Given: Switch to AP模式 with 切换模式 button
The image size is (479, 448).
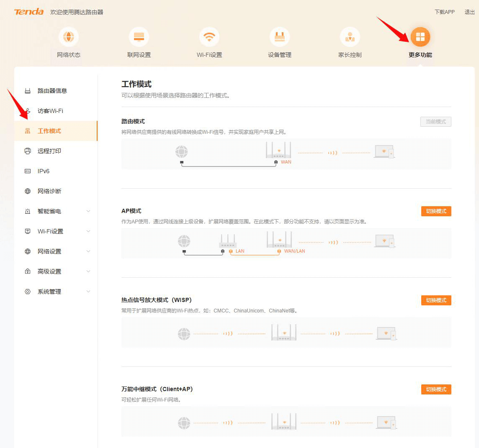Looking at the screenshot, I should 436,211.
